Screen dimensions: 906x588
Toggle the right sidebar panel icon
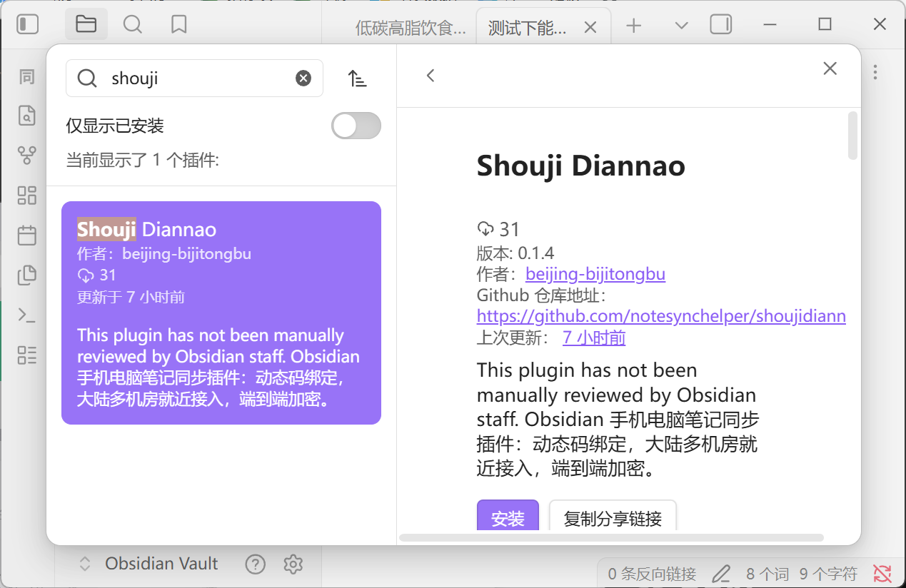(x=721, y=25)
